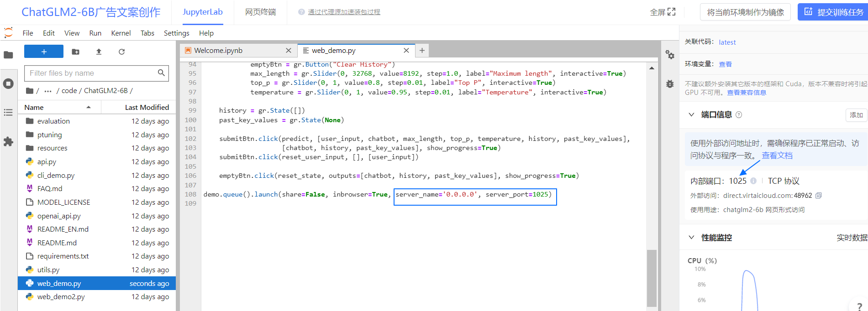Open the running terminals and kernels panel
868x311 pixels.
[8, 84]
